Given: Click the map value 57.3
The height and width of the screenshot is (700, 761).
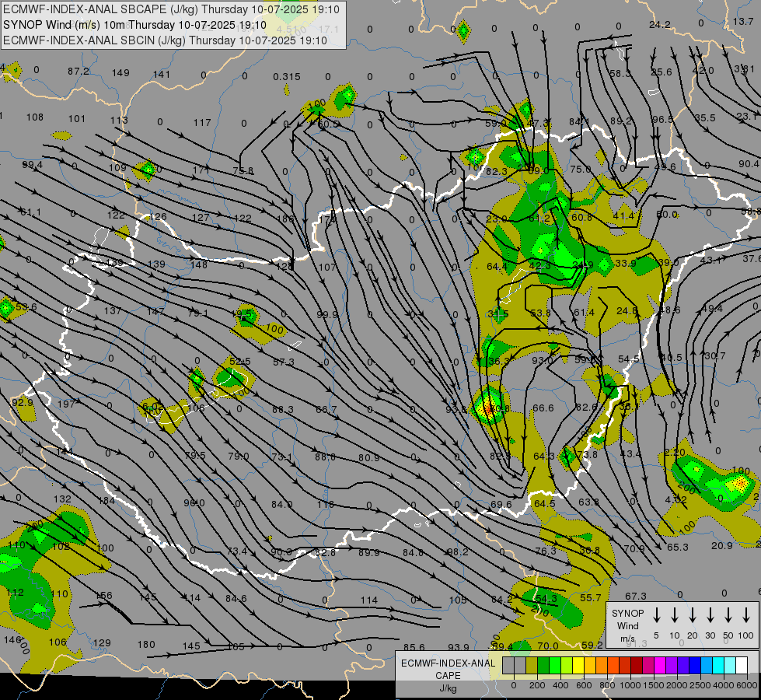Looking at the screenshot, I should (x=284, y=362).
